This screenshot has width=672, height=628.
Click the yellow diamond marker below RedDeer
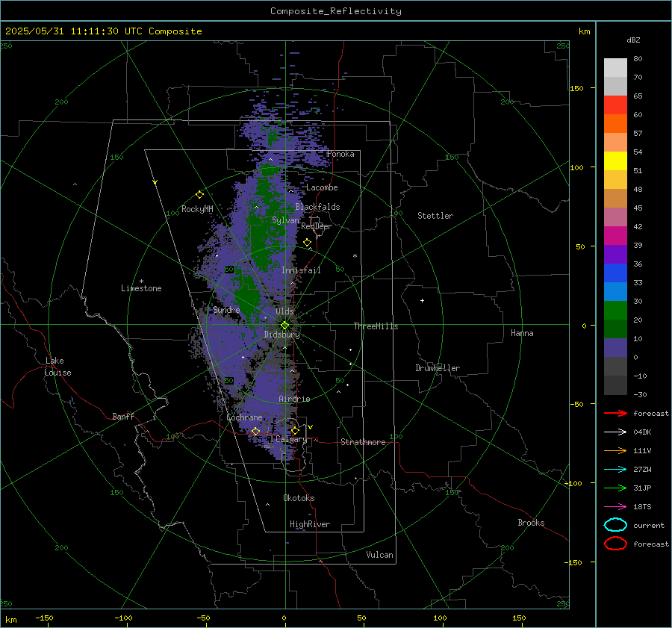tap(307, 243)
